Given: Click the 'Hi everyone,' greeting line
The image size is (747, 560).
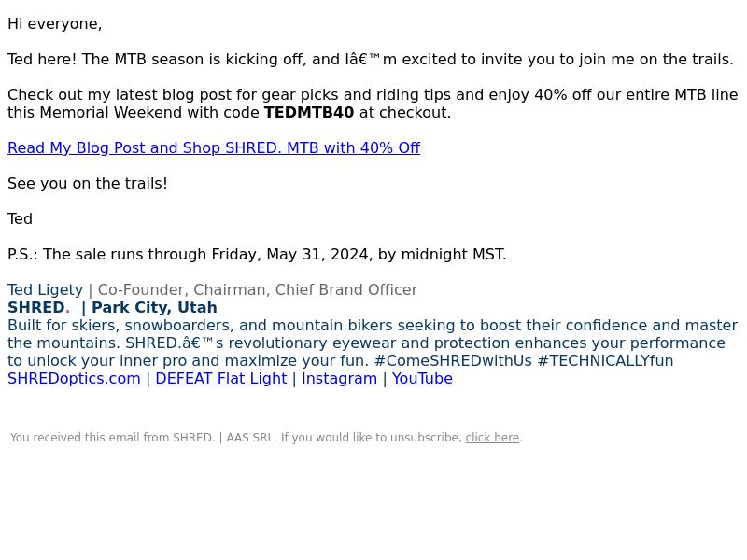Looking at the screenshot, I should (55, 24).
